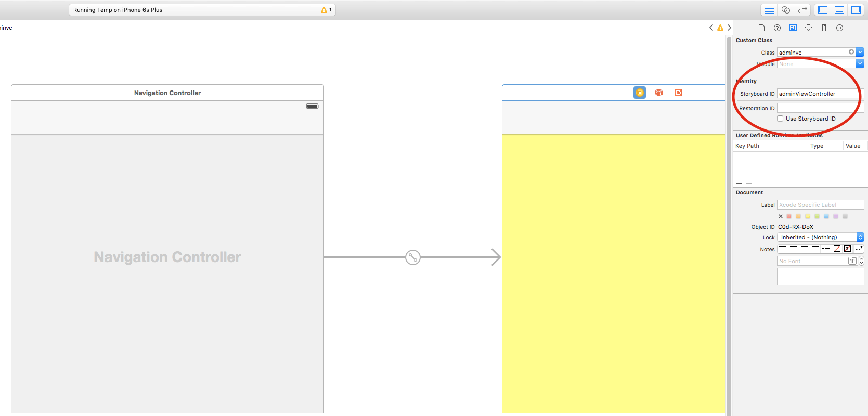Open the Size inspector ruler icon
Screen dimensions: 868x416
pos(824,28)
